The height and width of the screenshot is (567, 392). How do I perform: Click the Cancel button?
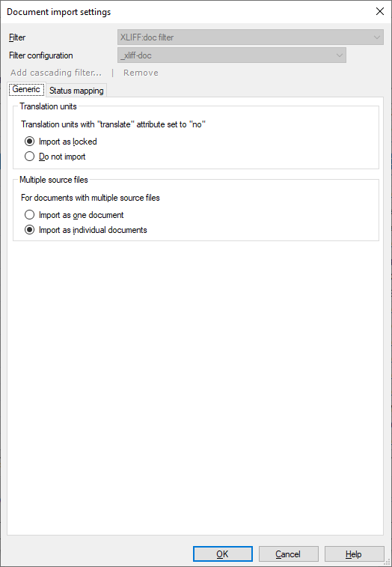[288, 554]
